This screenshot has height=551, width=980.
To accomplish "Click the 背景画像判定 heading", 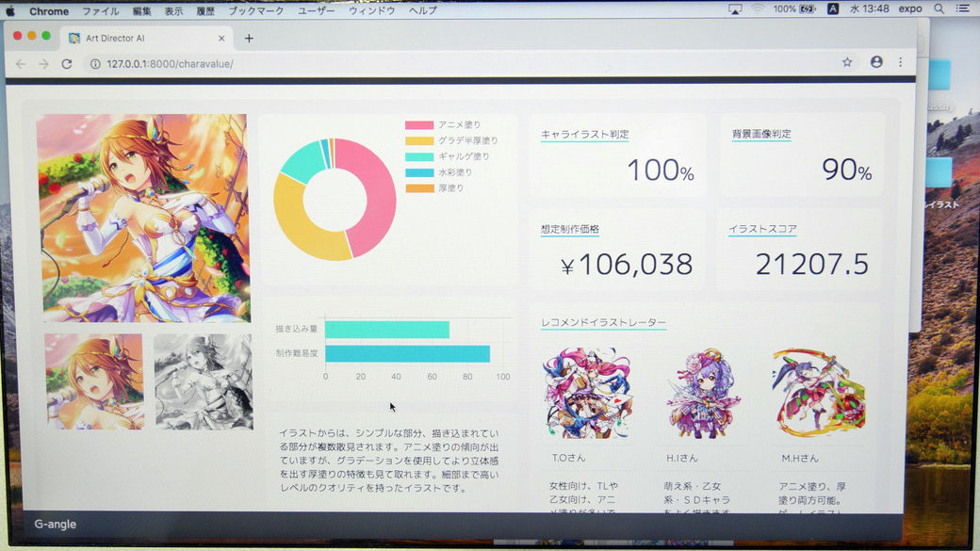I will click(x=761, y=134).
